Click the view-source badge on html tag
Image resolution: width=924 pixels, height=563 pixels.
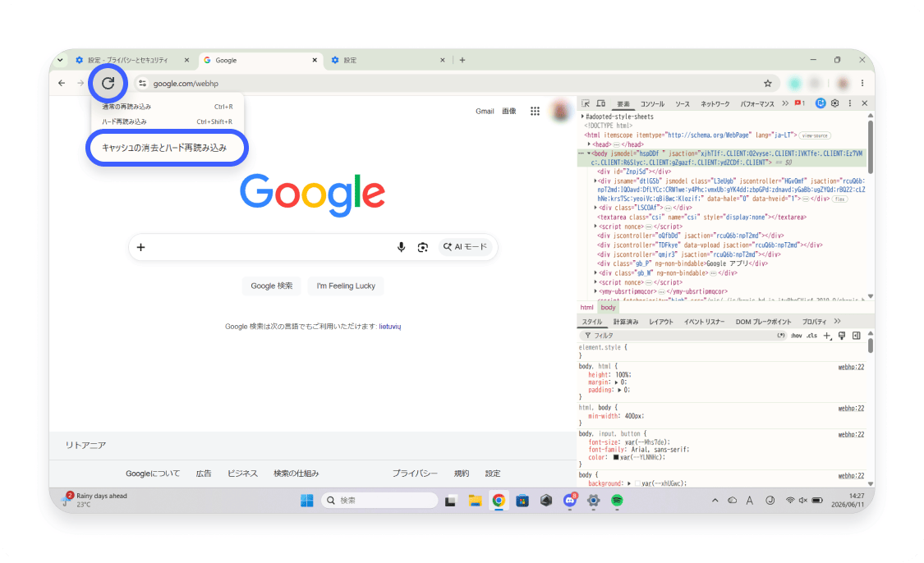pos(815,135)
